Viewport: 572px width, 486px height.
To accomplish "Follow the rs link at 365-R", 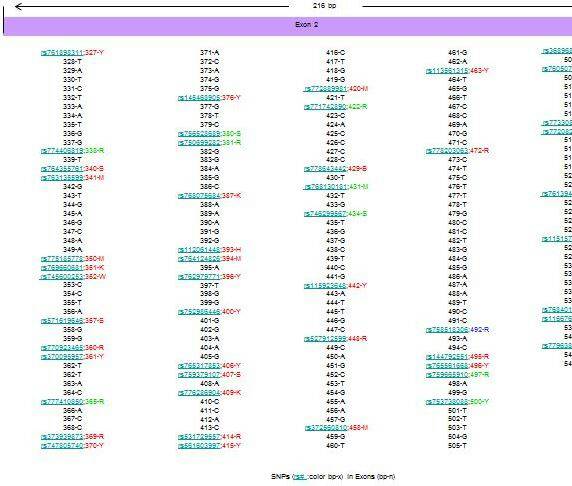I will pyautogui.click(x=62, y=402).
